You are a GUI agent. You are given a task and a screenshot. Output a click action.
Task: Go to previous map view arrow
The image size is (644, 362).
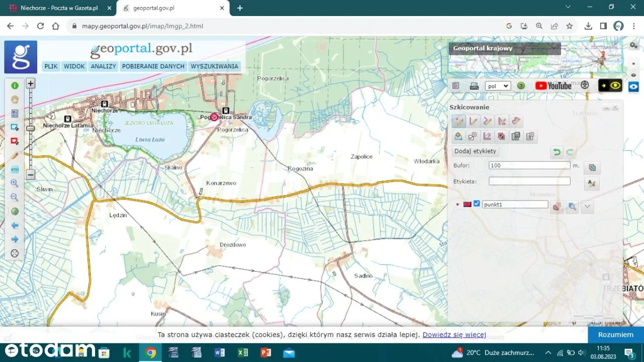(15, 226)
